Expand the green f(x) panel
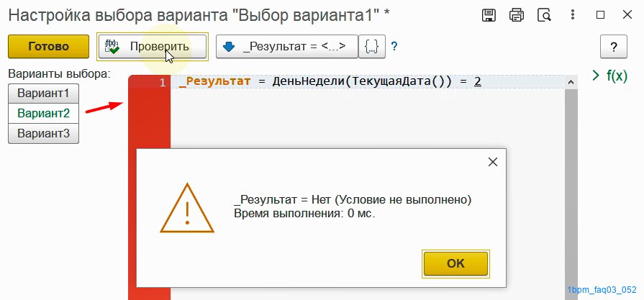 point(609,76)
